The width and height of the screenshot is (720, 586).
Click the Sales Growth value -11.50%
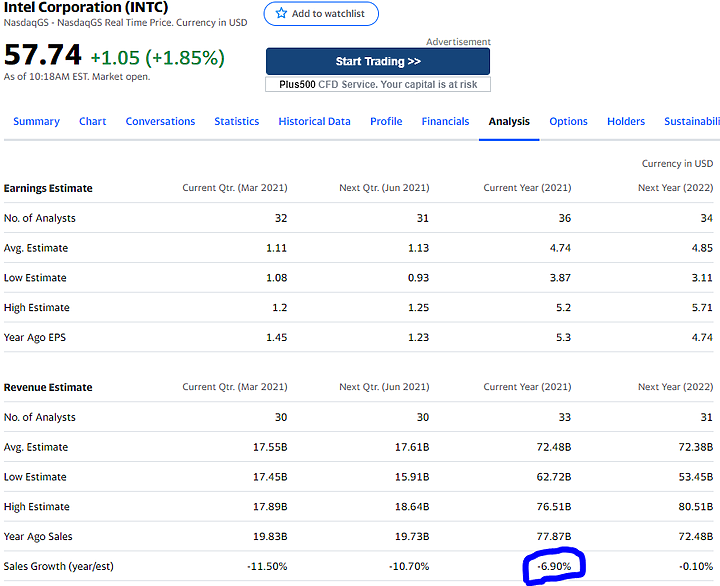tap(267, 566)
